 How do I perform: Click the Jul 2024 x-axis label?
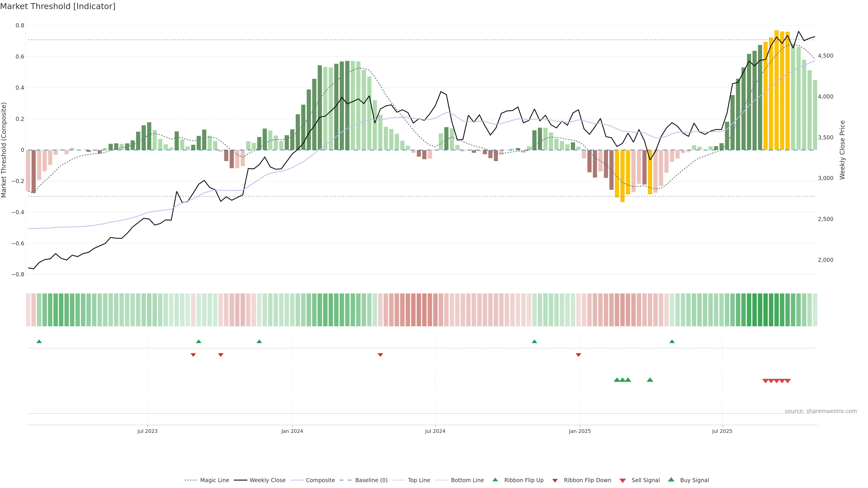(x=435, y=431)
